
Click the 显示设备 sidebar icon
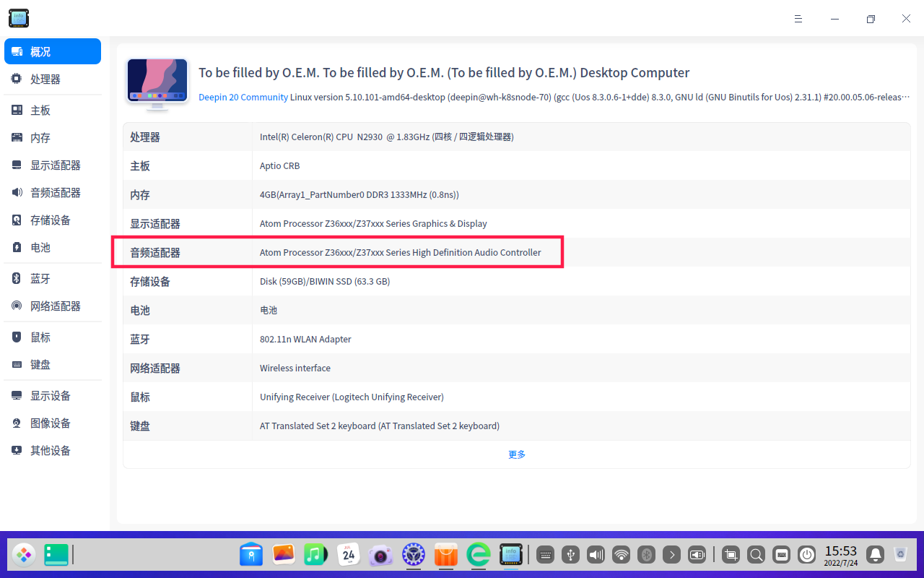tap(17, 395)
